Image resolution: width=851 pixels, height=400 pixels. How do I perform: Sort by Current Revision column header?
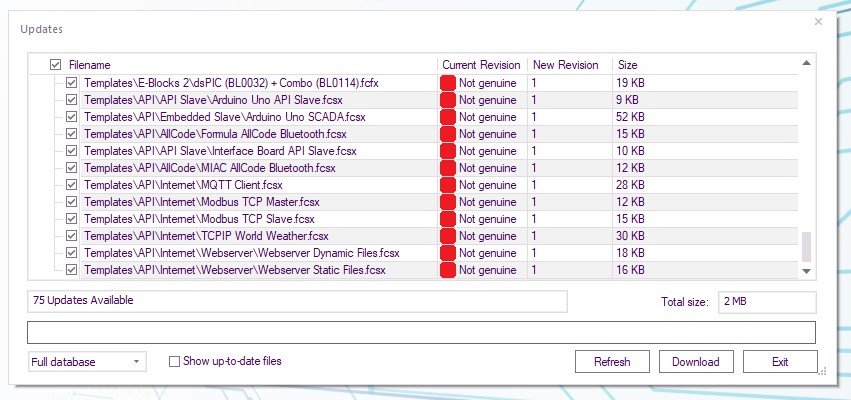click(481, 64)
